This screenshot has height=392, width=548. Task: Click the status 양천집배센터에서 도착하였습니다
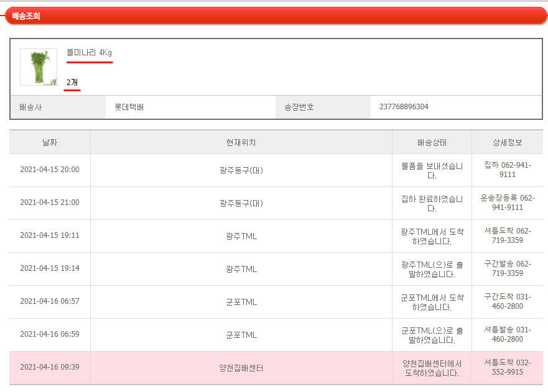(432, 368)
